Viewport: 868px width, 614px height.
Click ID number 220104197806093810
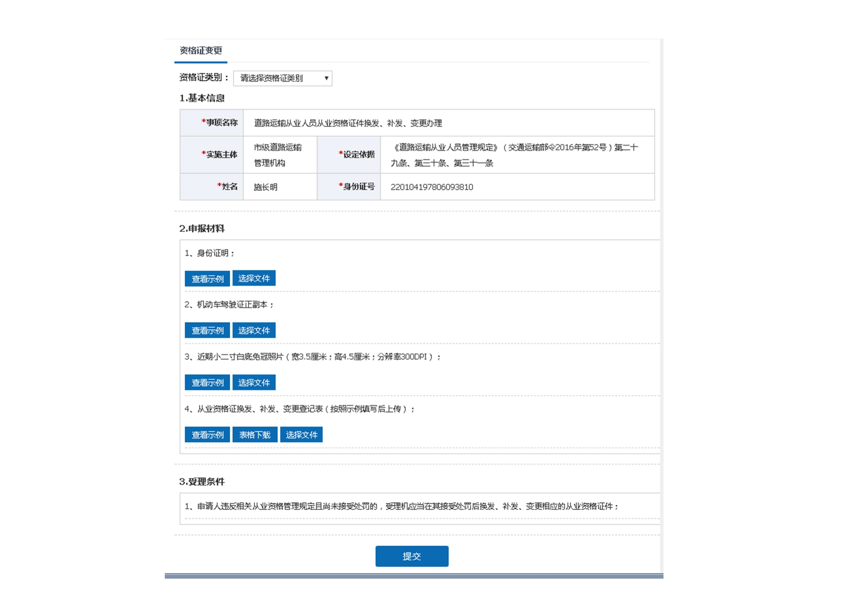[x=432, y=187]
